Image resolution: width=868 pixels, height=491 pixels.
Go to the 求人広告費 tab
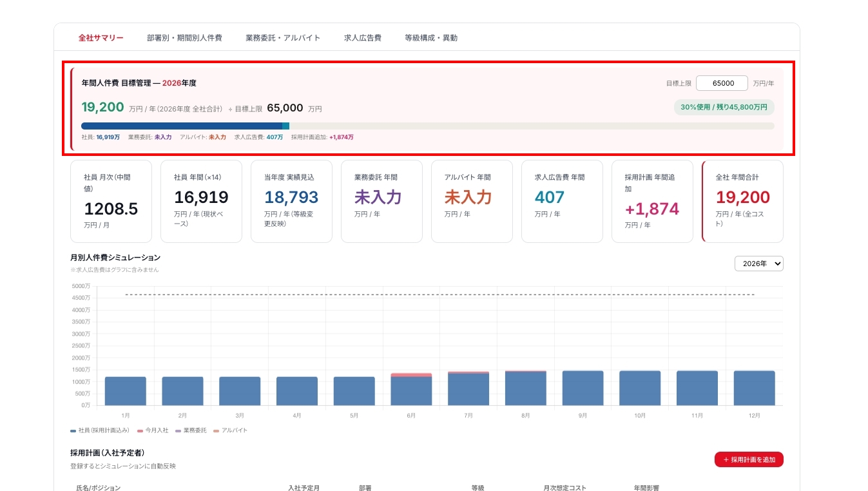tap(363, 38)
